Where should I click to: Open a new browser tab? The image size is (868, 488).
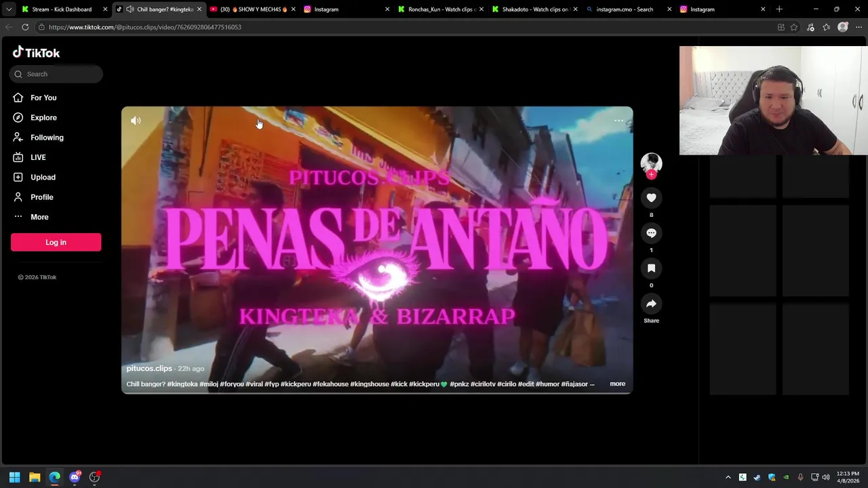pos(779,9)
